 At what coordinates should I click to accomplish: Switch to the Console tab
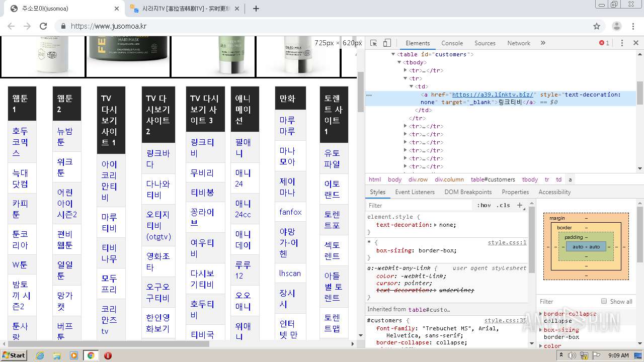pos(452,43)
